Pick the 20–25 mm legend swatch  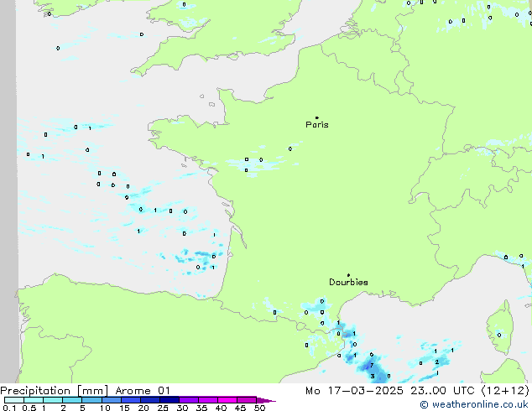tap(150, 400)
